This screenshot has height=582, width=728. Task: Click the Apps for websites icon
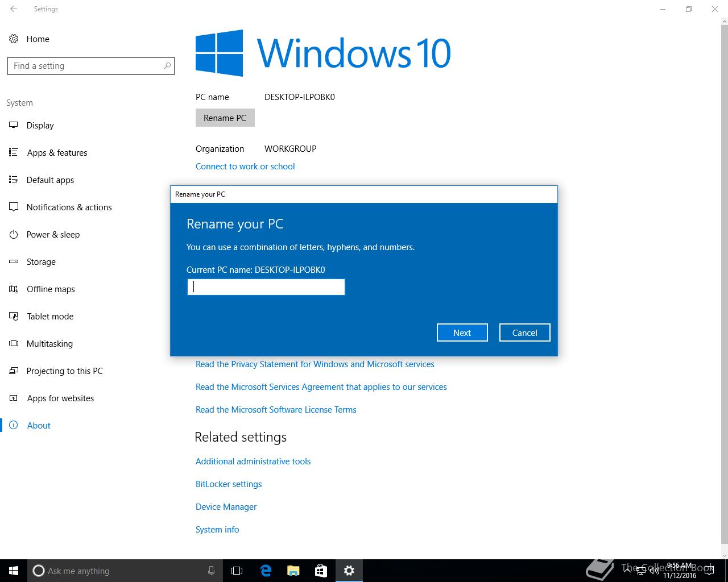[14, 398]
